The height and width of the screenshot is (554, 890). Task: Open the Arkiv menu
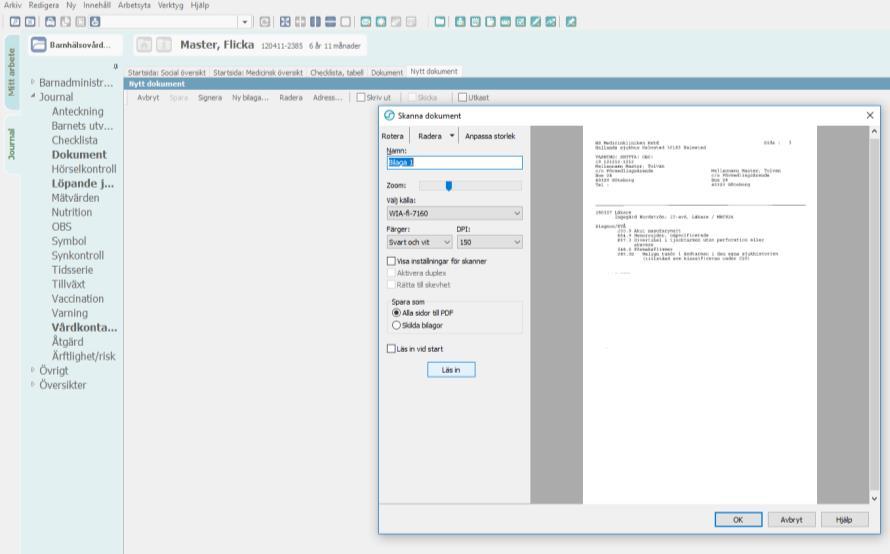pos(12,5)
